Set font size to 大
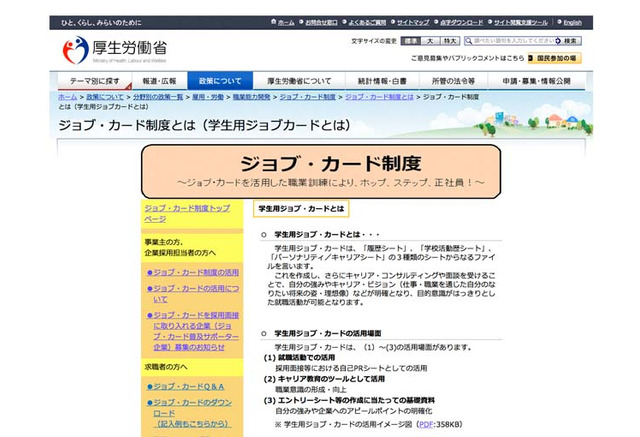Screen dimensions: 640x437 [427, 41]
